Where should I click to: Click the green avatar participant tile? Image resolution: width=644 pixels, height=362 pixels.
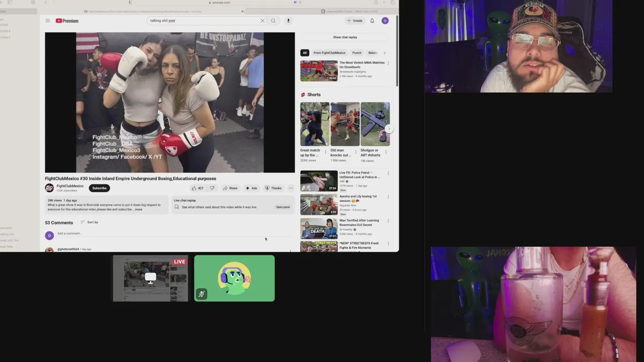[x=234, y=279]
